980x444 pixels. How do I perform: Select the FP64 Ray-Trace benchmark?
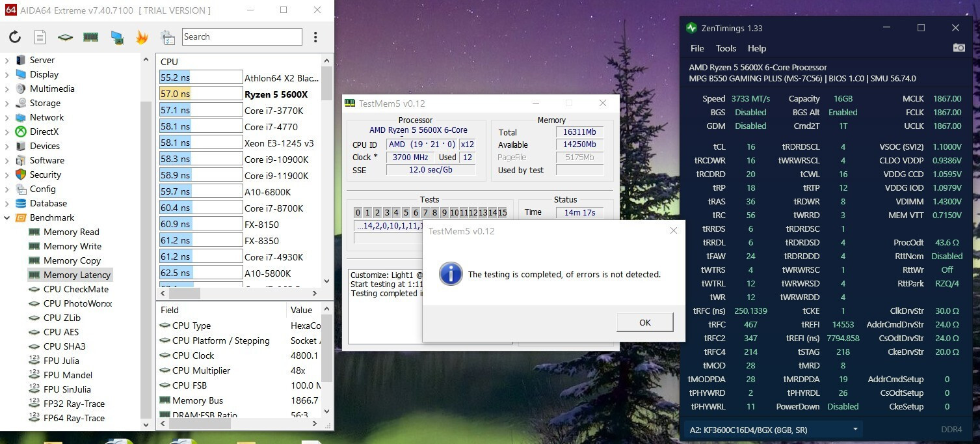point(74,418)
